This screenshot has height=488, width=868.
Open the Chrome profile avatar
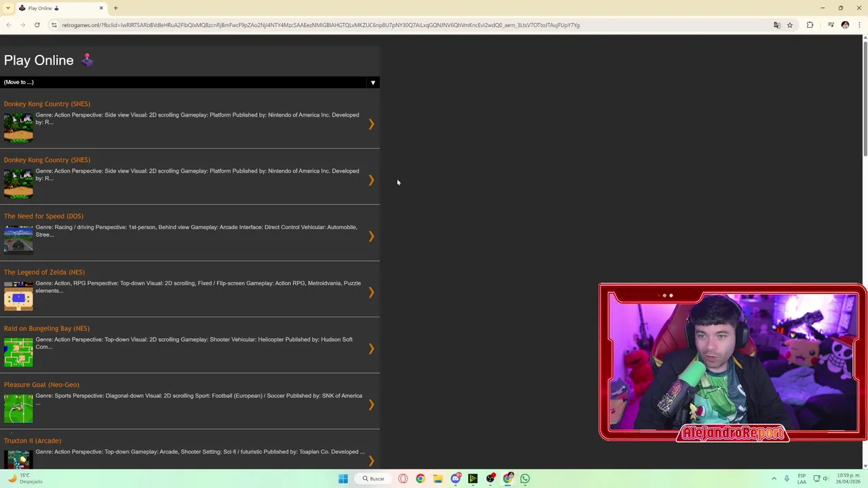coord(845,25)
